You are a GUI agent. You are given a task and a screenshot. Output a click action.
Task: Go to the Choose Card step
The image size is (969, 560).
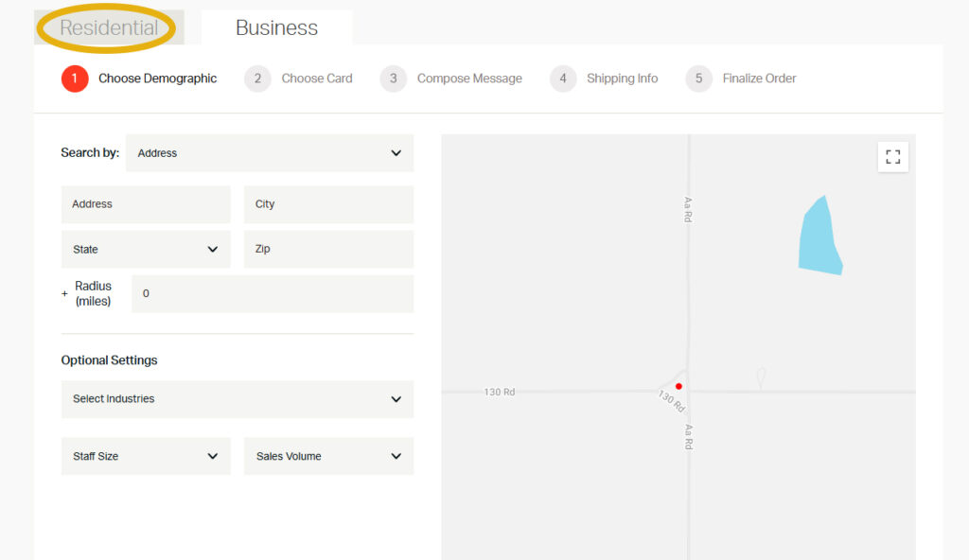(316, 79)
